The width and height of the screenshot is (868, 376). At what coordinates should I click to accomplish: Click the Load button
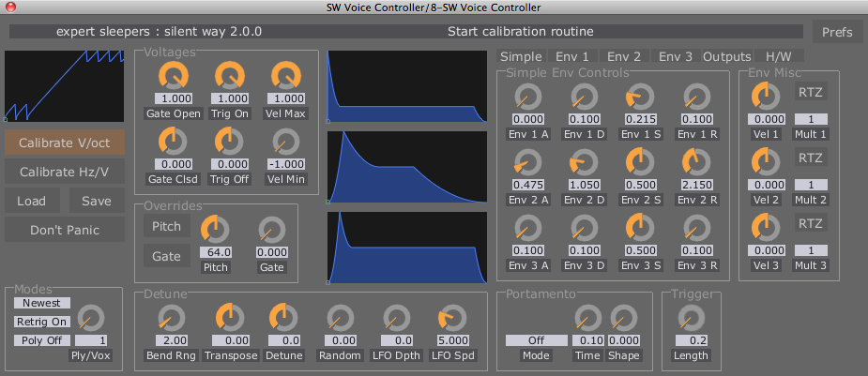tap(32, 201)
